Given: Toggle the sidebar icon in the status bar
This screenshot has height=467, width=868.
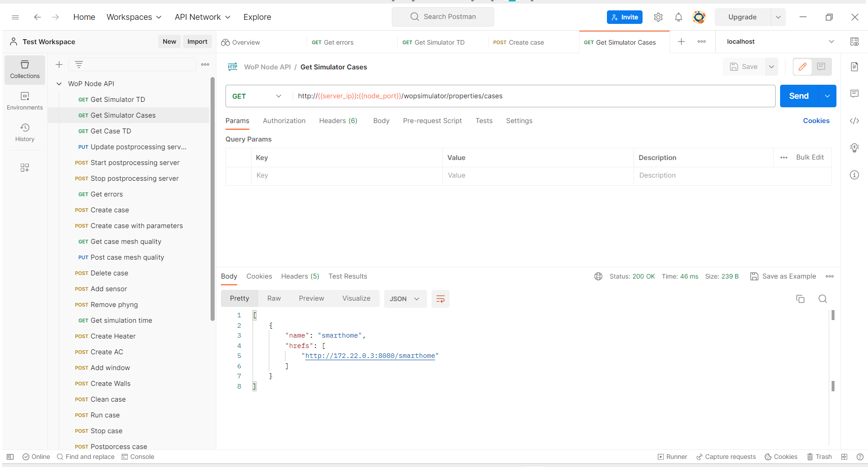Looking at the screenshot, I should [10, 457].
